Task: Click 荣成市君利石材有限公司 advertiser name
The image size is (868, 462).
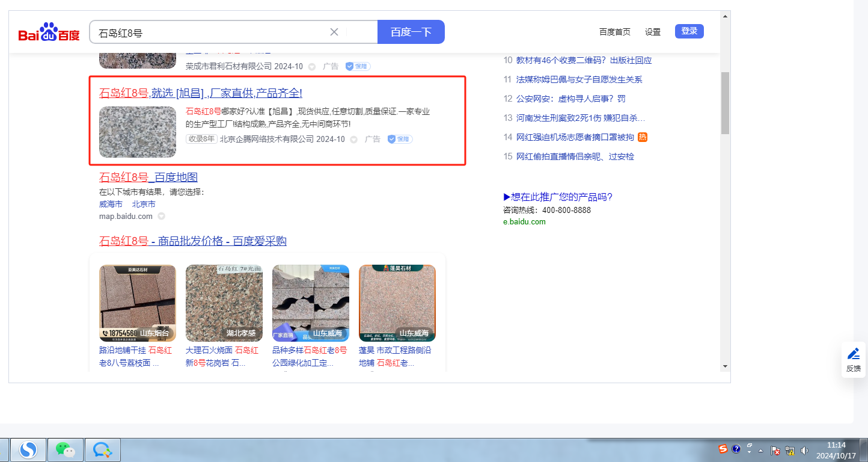Action: click(x=229, y=66)
